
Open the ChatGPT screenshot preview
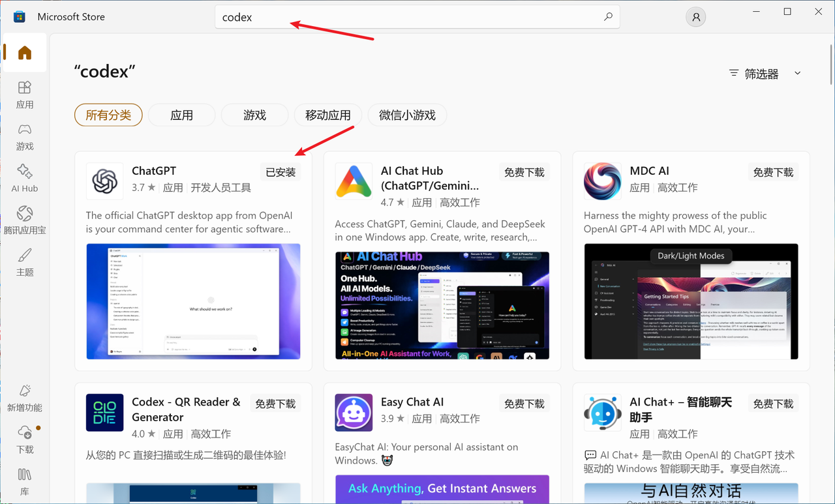(193, 301)
